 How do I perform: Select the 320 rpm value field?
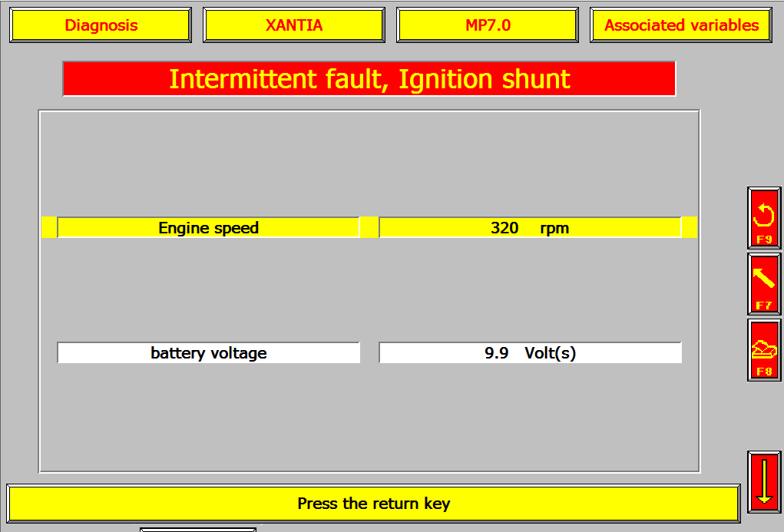click(530, 227)
